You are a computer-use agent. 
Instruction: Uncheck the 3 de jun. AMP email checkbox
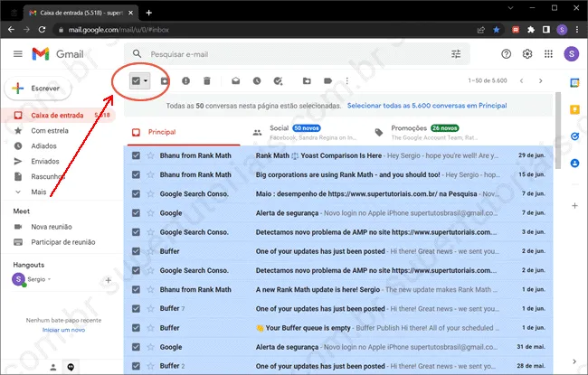tap(136, 232)
